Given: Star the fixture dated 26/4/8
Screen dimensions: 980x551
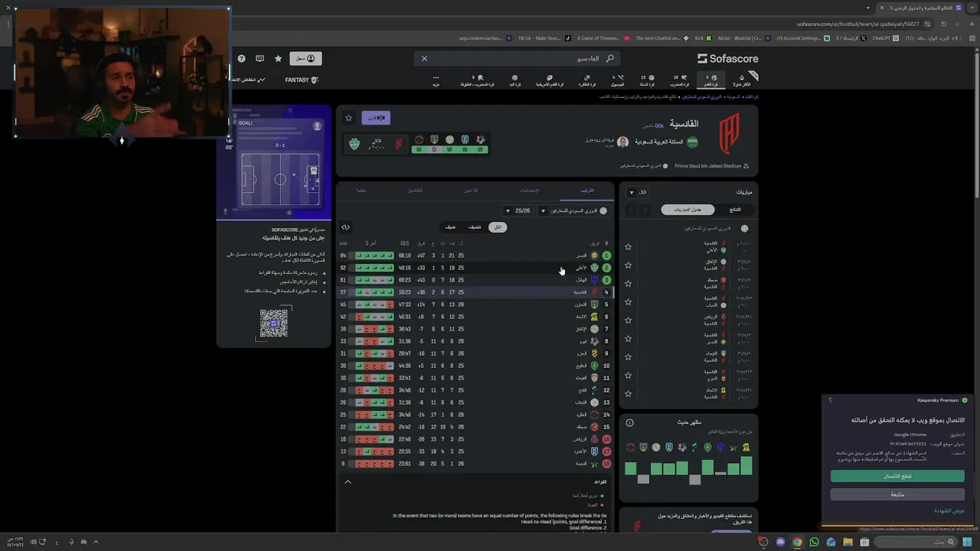Looking at the screenshot, I should (628, 265).
